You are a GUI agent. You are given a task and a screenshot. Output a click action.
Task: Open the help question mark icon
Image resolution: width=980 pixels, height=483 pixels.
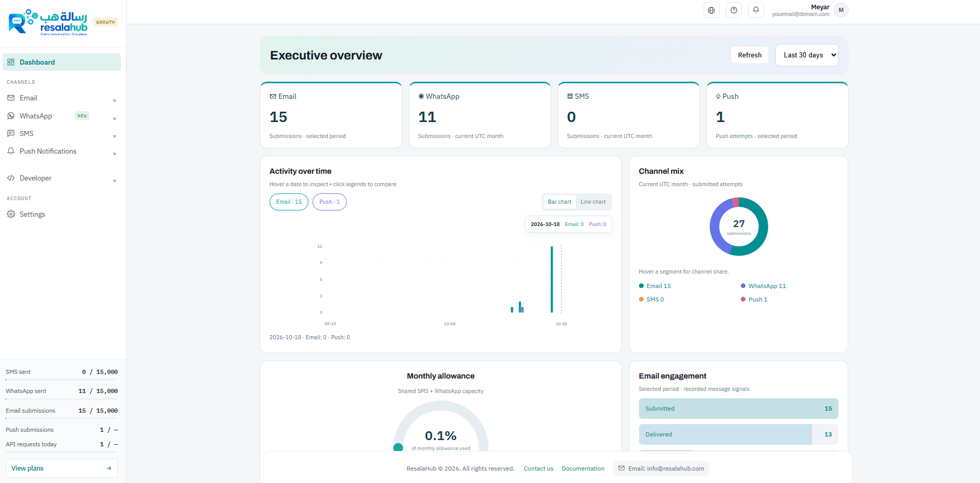(x=734, y=10)
